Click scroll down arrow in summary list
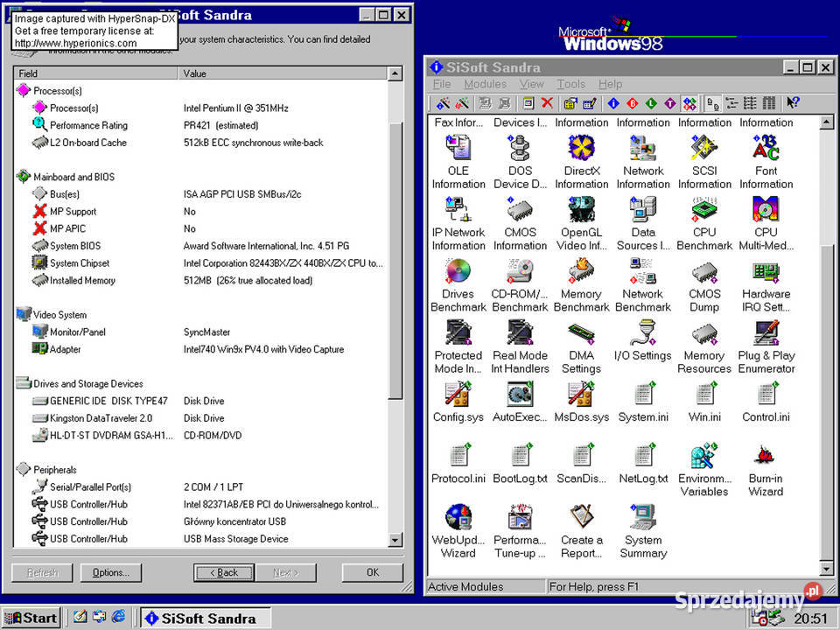 coord(395,539)
